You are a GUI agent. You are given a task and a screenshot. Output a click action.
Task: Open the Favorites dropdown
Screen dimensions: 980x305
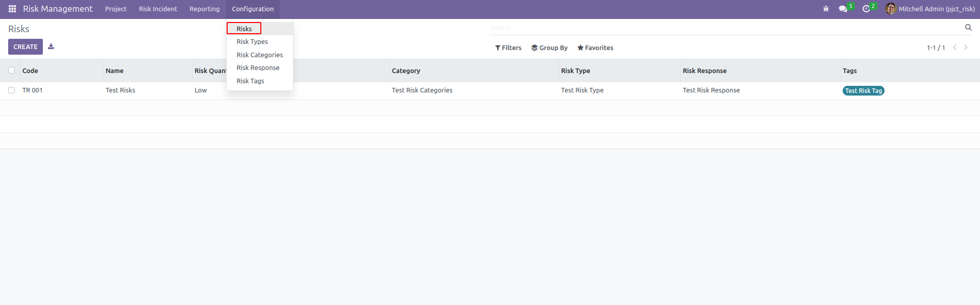coord(595,48)
